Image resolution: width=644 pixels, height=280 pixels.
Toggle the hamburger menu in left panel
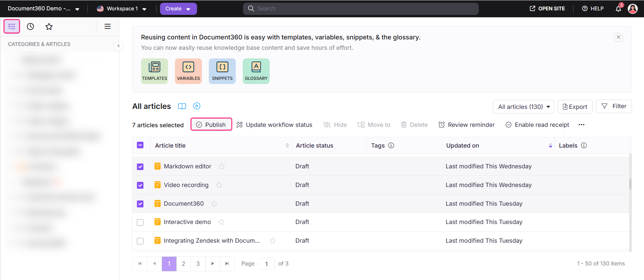(x=108, y=26)
